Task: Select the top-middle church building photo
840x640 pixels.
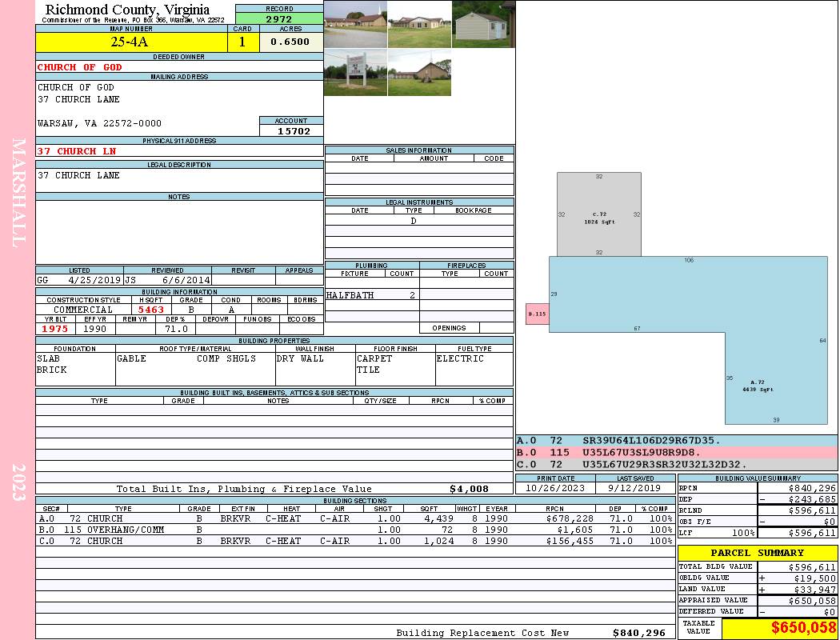Action: [419, 24]
